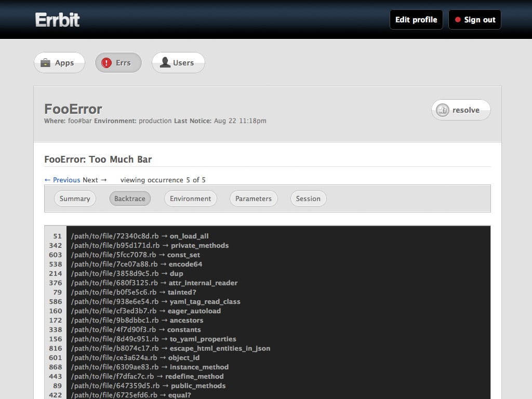Click the on_load_all backtrace line

coord(140,236)
